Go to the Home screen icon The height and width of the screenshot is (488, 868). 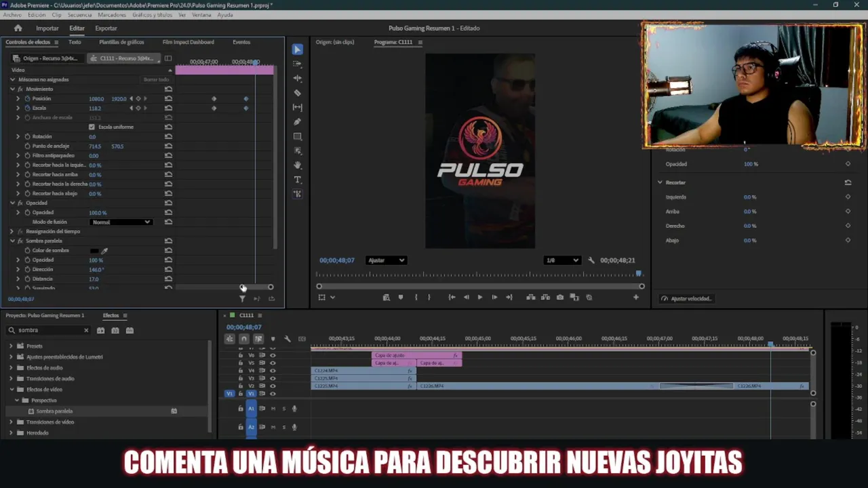point(18,28)
